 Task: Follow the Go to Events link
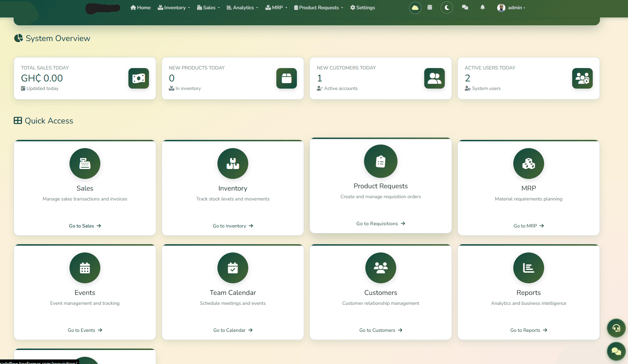click(85, 330)
